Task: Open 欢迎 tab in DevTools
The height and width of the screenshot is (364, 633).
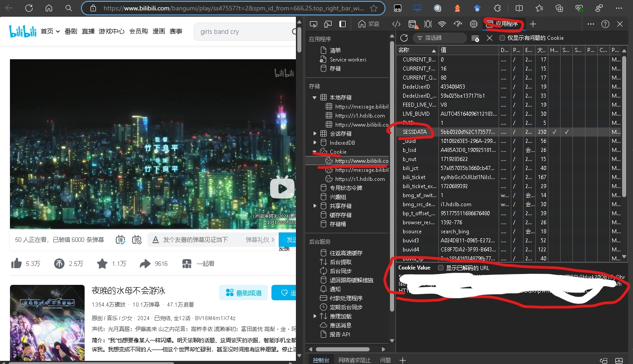Action: 369,24
